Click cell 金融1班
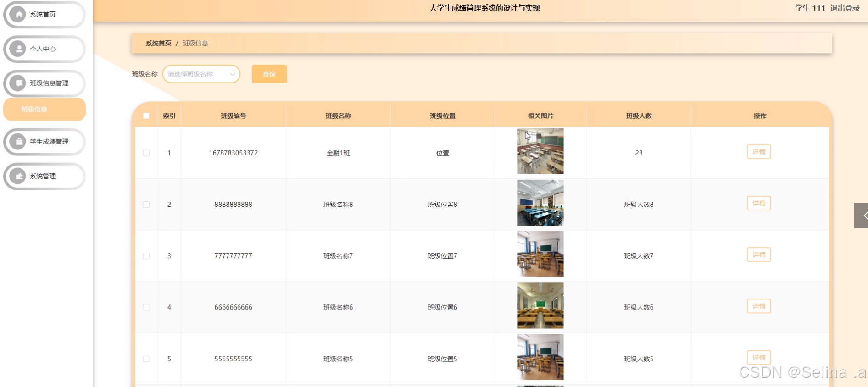This screenshot has height=387, width=868. (x=338, y=153)
